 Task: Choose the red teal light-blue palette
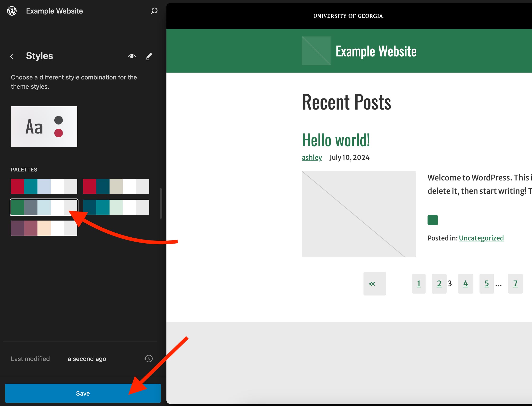pyautogui.click(x=44, y=186)
